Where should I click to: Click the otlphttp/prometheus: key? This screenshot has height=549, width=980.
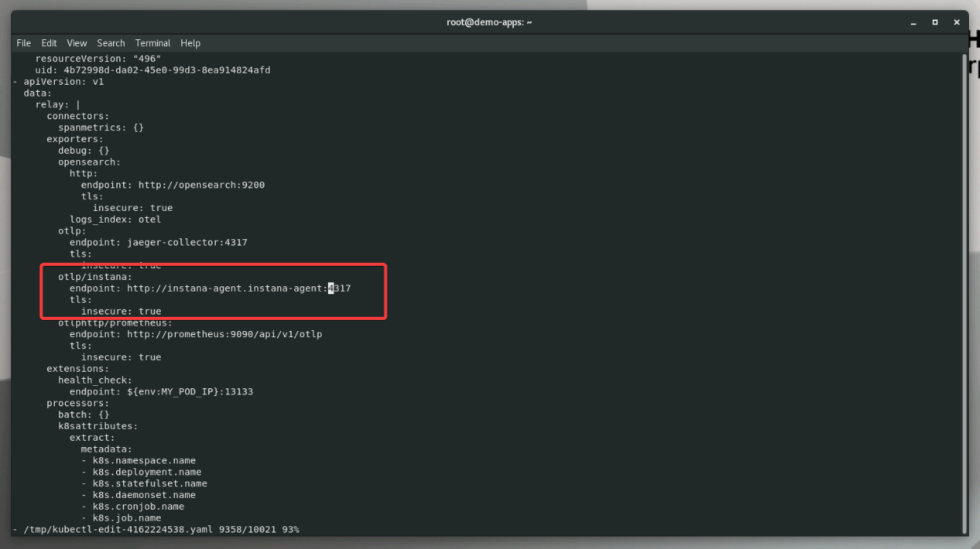(x=115, y=323)
